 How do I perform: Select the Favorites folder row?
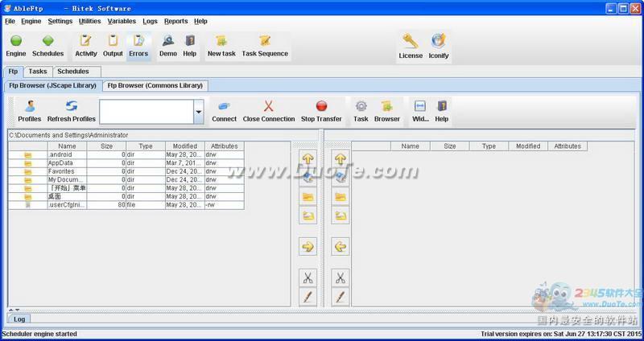(x=126, y=171)
